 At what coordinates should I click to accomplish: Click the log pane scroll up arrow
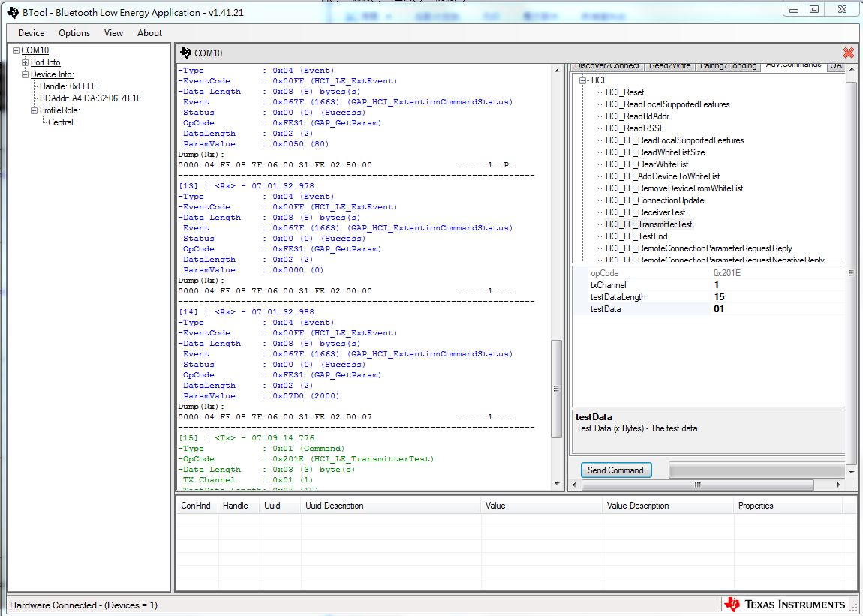[556, 71]
